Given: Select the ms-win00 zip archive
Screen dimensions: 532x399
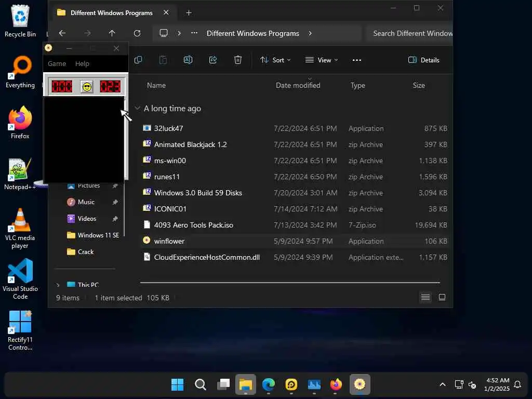Looking at the screenshot, I should click(294, 161).
